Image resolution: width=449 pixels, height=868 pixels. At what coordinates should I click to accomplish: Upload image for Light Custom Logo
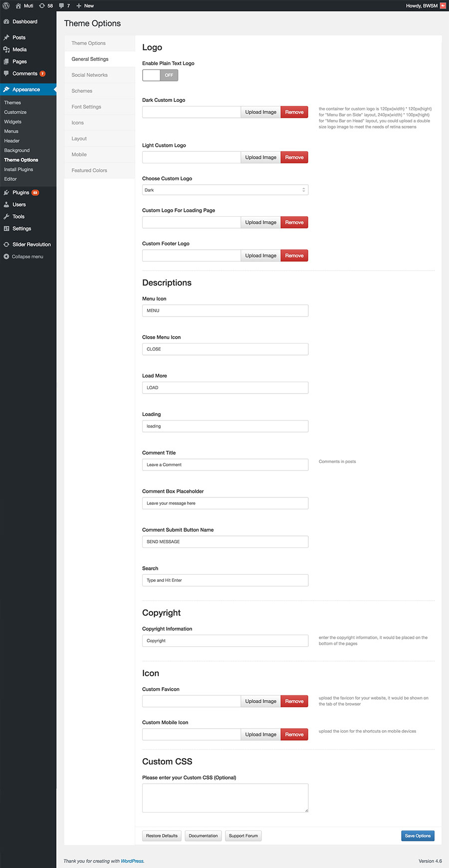tap(260, 157)
